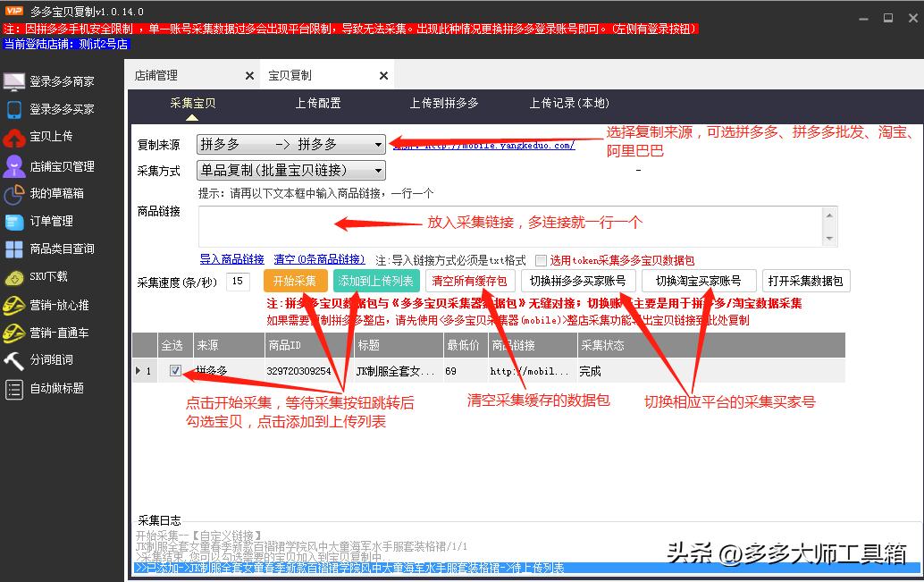
Task: Click the 开始采集 button
Action: click(295, 280)
